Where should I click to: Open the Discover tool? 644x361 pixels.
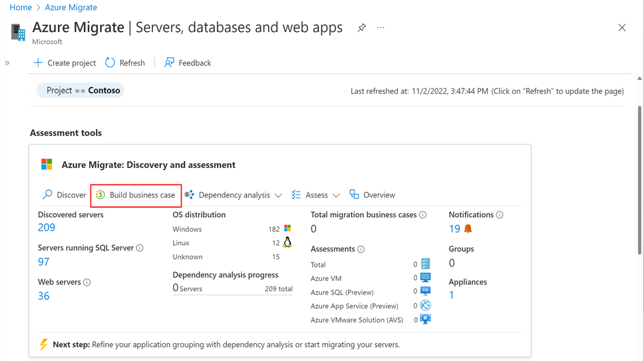coord(64,195)
